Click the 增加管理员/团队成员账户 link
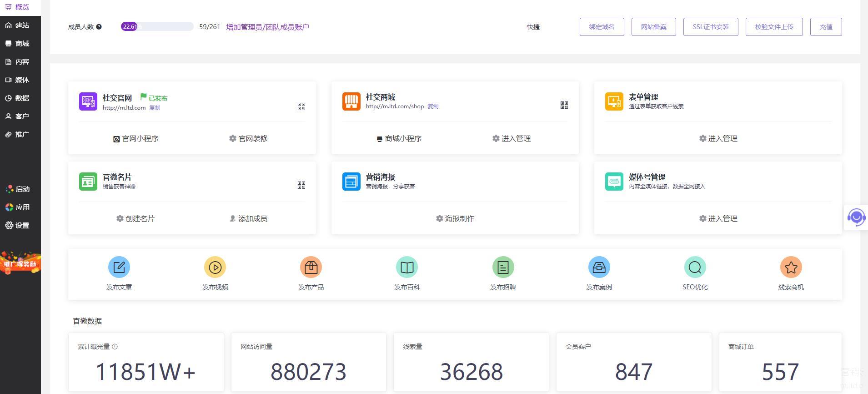Screen dimensions: 868x394 [x=267, y=27]
